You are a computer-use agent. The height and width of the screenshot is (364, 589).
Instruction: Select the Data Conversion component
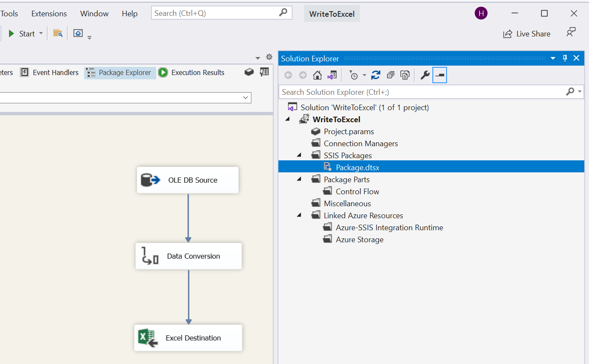(189, 256)
